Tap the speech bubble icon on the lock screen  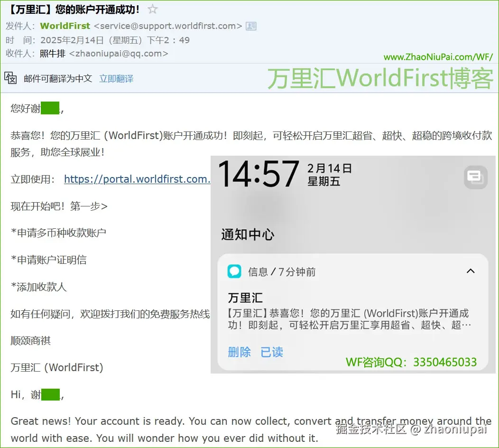(x=475, y=177)
